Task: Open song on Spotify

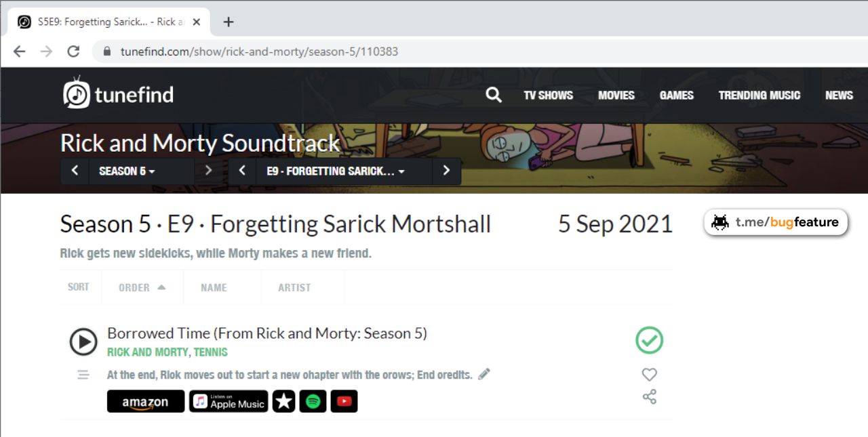Action: point(313,401)
